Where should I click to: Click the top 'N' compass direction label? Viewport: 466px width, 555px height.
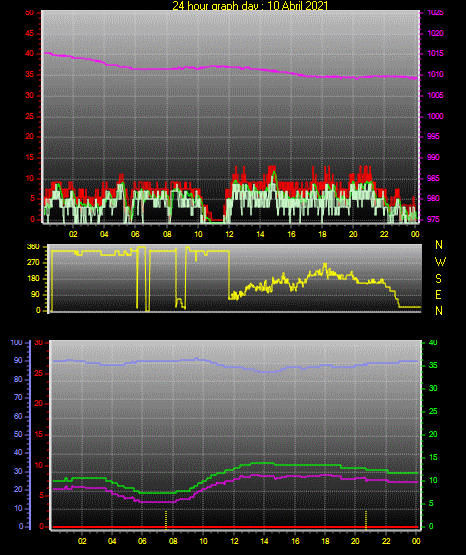439,245
